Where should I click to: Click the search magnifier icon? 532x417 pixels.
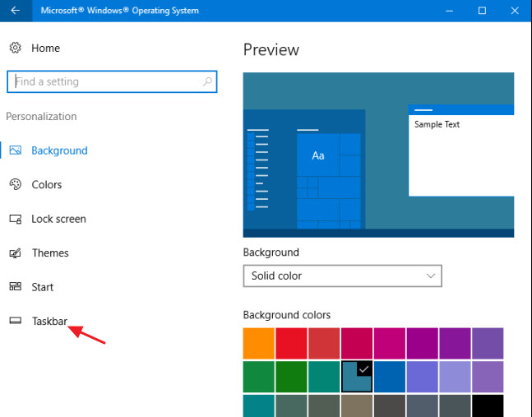tap(207, 81)
